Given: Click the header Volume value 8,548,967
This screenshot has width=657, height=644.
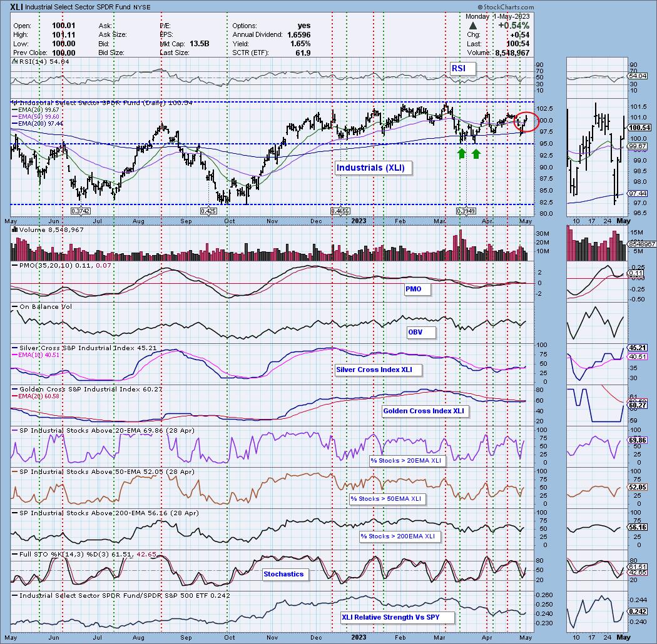Looking at the screenshot, I should click(x=512, y=53).
